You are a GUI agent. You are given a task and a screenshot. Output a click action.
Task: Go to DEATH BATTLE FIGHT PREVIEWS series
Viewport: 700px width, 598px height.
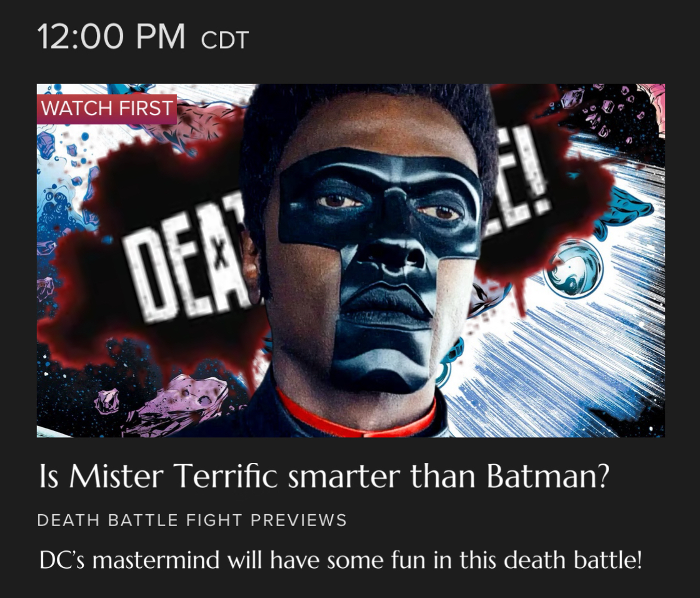point(192,520)
